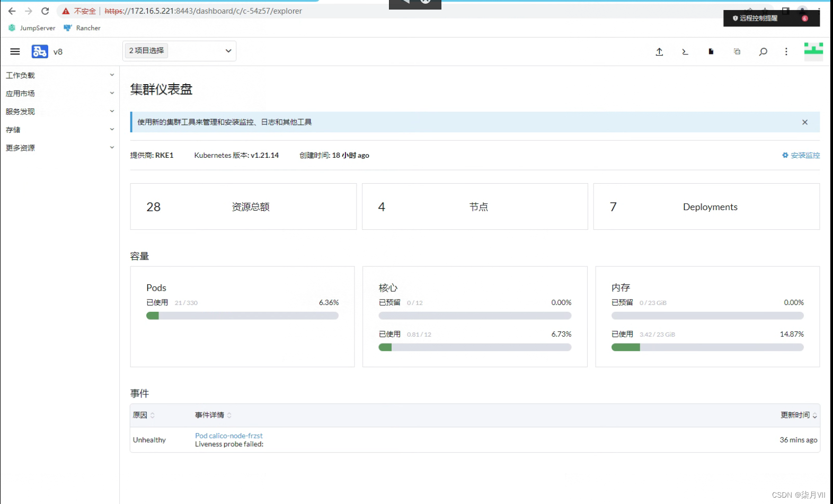The width and height of the screenshot is (833, 504).
Task: Click the 安装监控 link
Action: pos(801,155)
